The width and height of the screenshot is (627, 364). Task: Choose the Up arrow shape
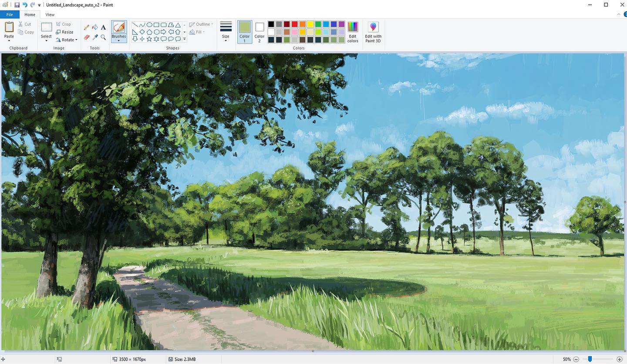(178, 32)
